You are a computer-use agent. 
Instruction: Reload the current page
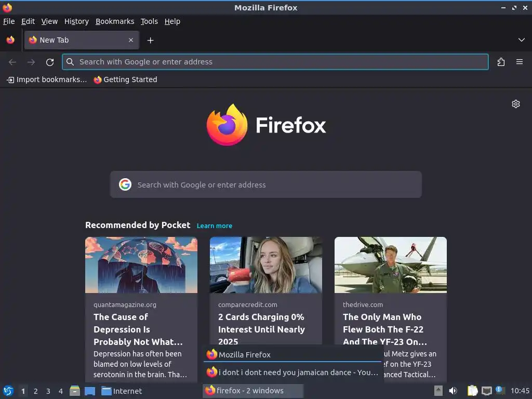coord(50,62)
